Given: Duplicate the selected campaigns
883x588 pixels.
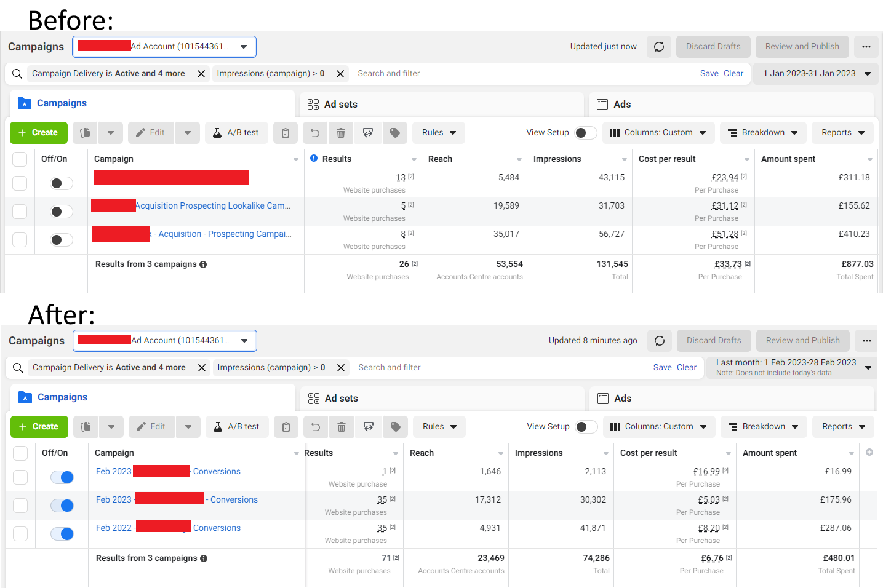Looking at the screenshot, I should 85,132.
